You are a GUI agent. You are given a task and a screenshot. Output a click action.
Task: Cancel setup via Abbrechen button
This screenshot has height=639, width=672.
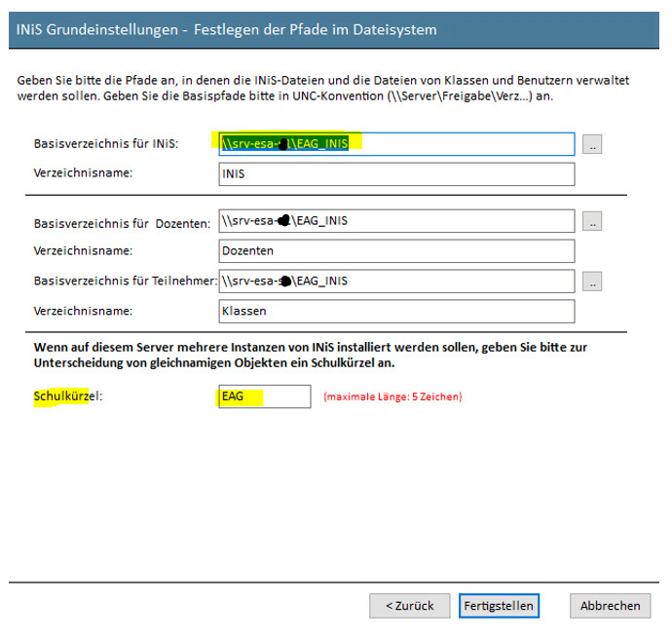[x=610, y=606]
